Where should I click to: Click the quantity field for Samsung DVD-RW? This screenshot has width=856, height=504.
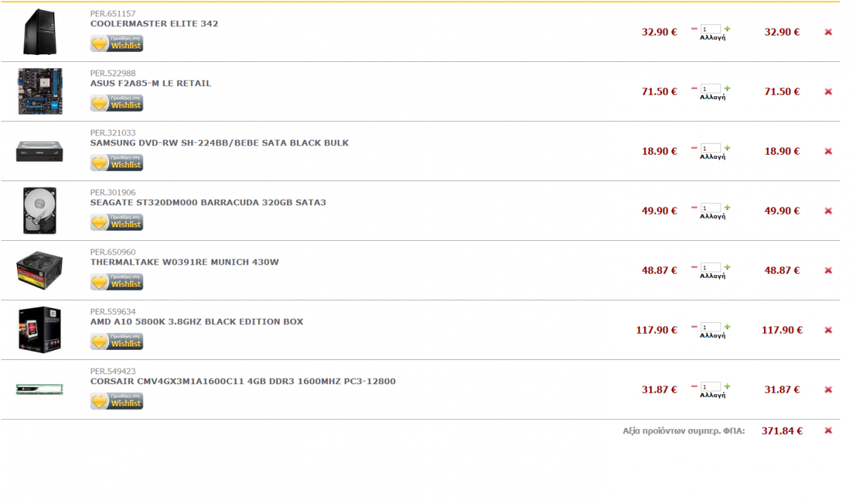pyautogui.click(x=710, y=149)
